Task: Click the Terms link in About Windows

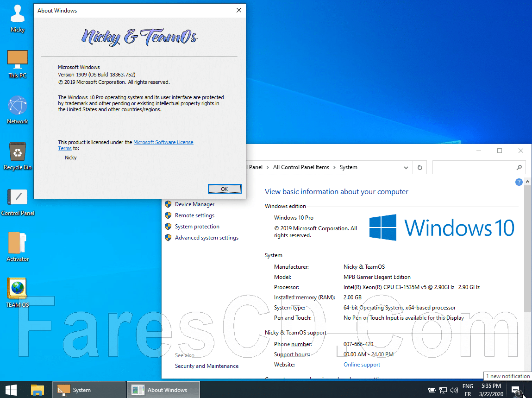Action: tap(65, 148)
